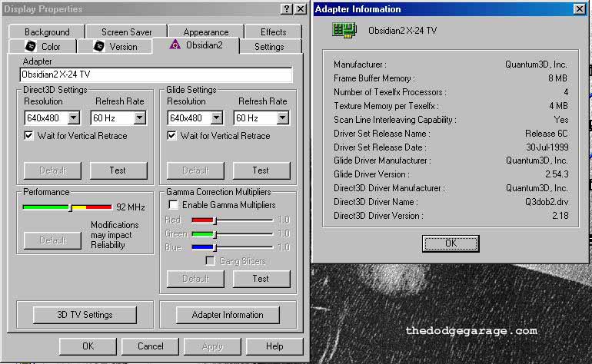Click the Obsidian2 tab triangle logo icon

click(175, 45)
